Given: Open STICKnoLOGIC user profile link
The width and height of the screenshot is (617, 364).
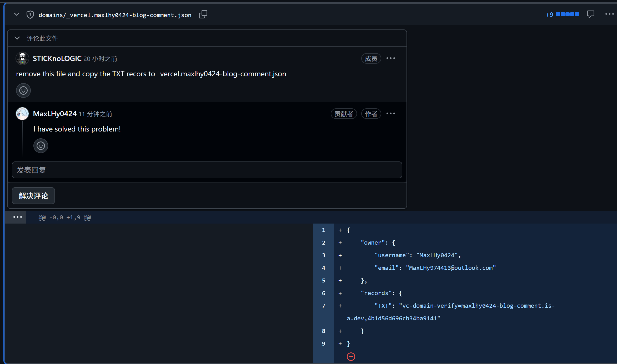Looking at the screenshot, I should 57,58.
